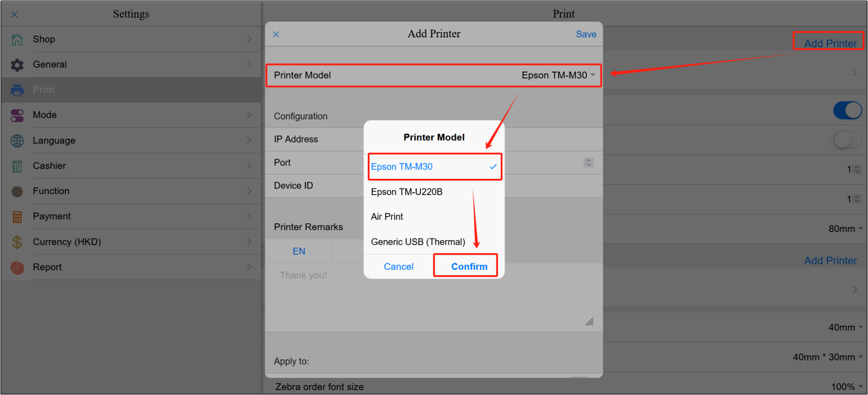This screenshot has height=395, width=868.
Task: Click the Shop house icon
Action: pos(17,40)
